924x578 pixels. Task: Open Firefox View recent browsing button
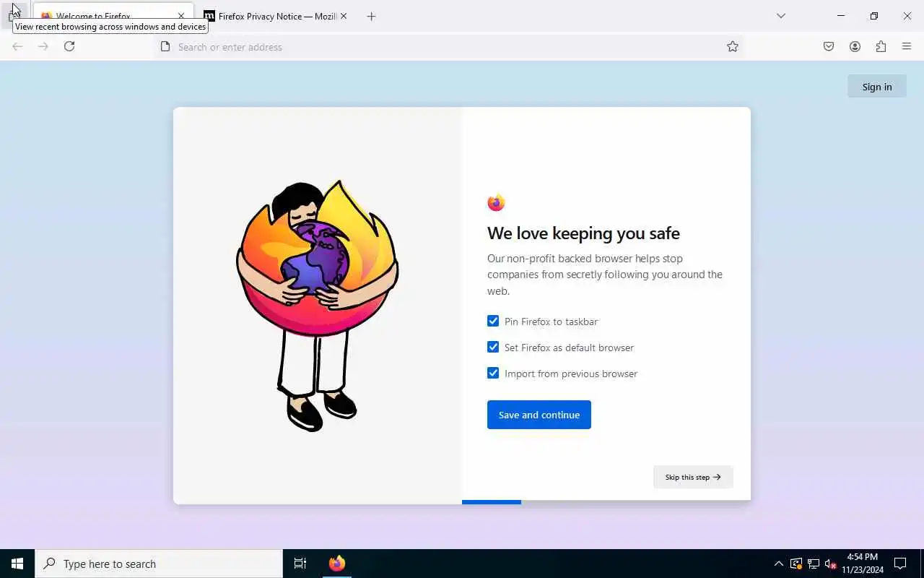(x=14, y=15)
